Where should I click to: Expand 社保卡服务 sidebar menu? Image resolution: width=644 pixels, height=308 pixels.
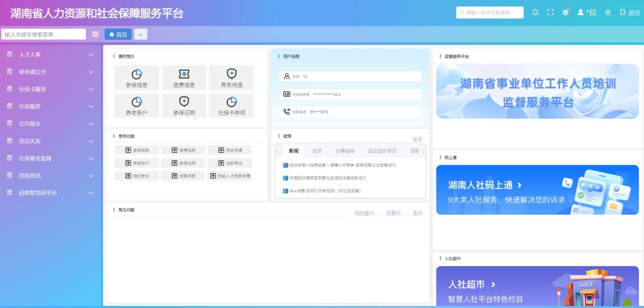click(x=50, y=89)
